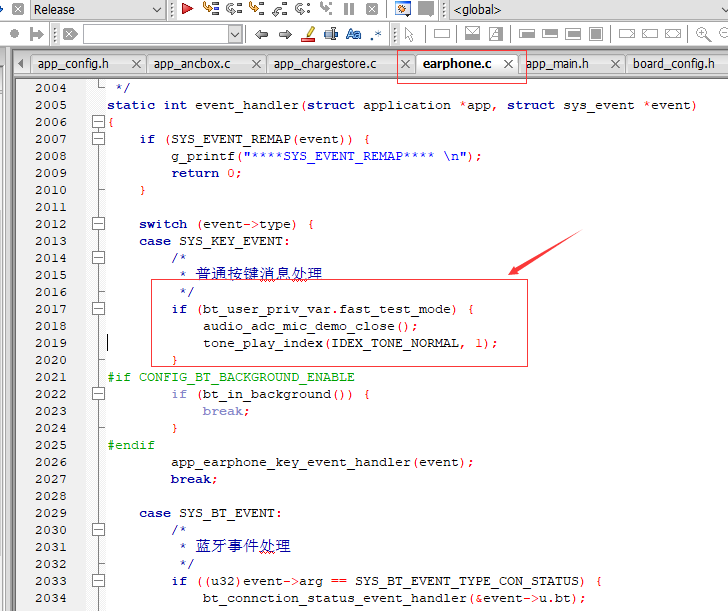Collapse the fold marker at line 2033
The width and height of the screenshot is (728, 611).
tap(98, 581)
